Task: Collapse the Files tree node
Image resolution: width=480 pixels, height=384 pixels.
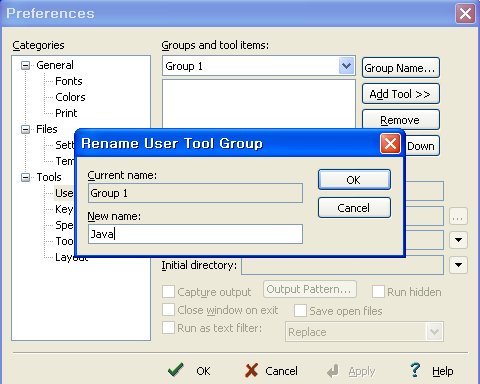Action: [25, 129]
